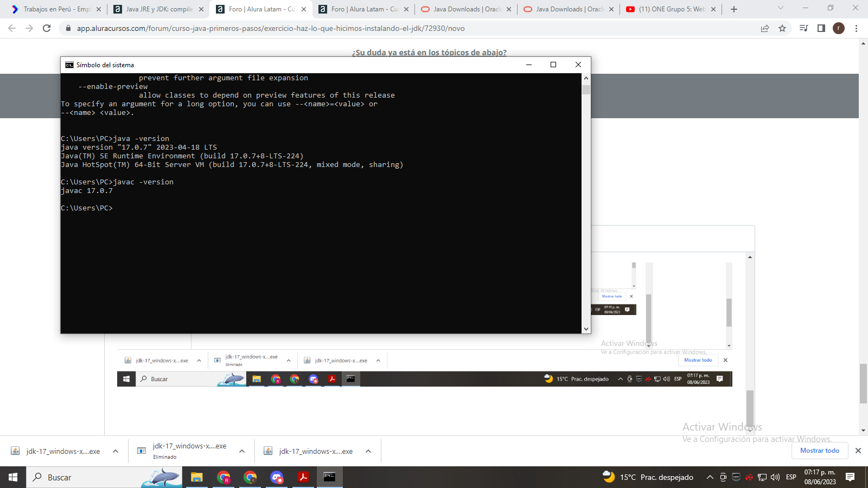Image resolution: width=868 pixels, height=488 pixels.
Task: Expand options for first jdk-17 download
Action: coord(116,451)
